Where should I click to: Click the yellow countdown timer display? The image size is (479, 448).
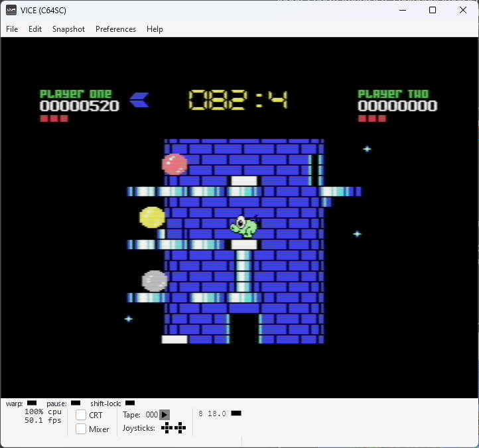(x=238, y=100)
